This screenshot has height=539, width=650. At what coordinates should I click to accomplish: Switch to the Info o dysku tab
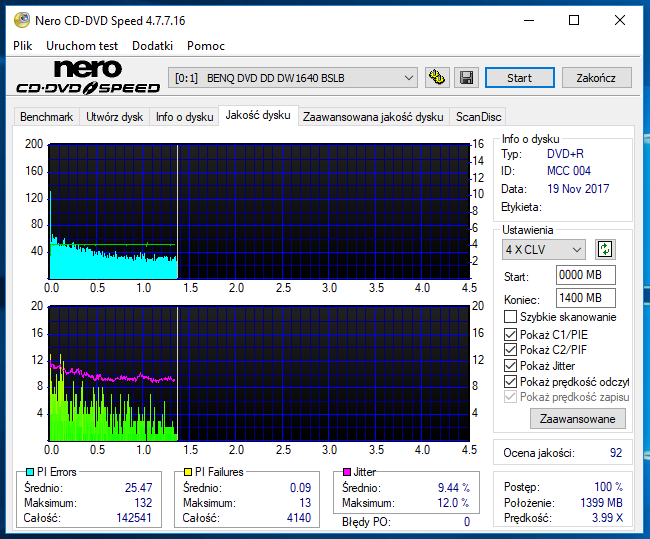pyautogui.click(x=184, y=117)
